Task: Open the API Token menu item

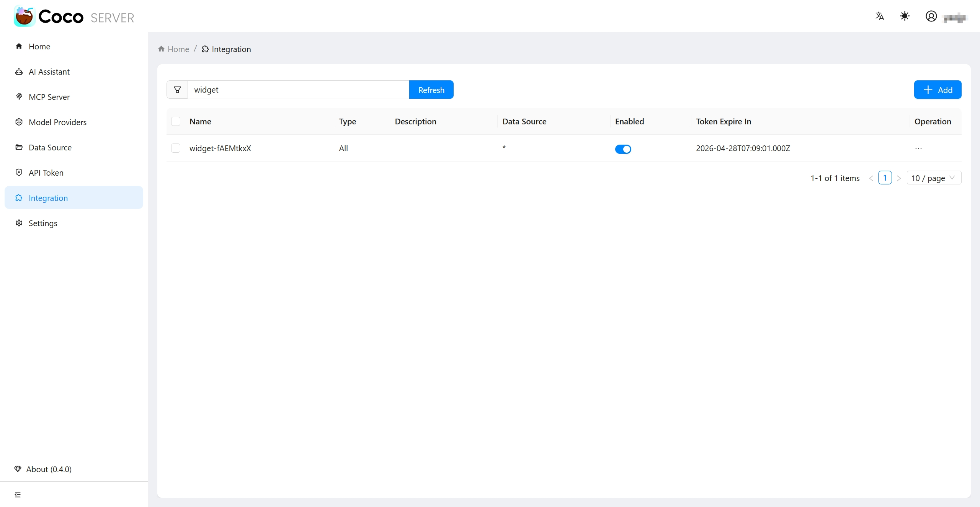Action: click(74, 173)
